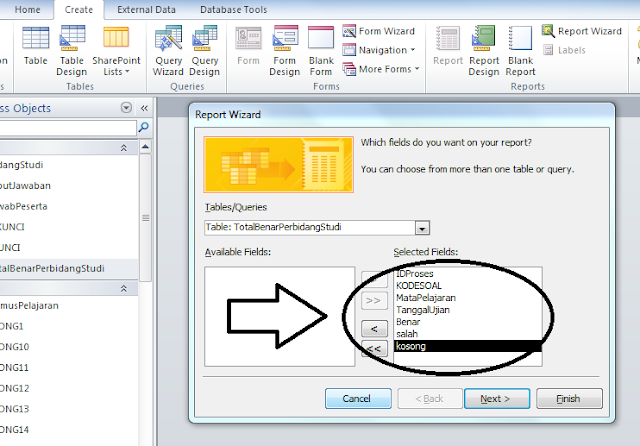Select kosong in Selected Fields
Viewport: 640px width, 446px height.
coord(467,346)
